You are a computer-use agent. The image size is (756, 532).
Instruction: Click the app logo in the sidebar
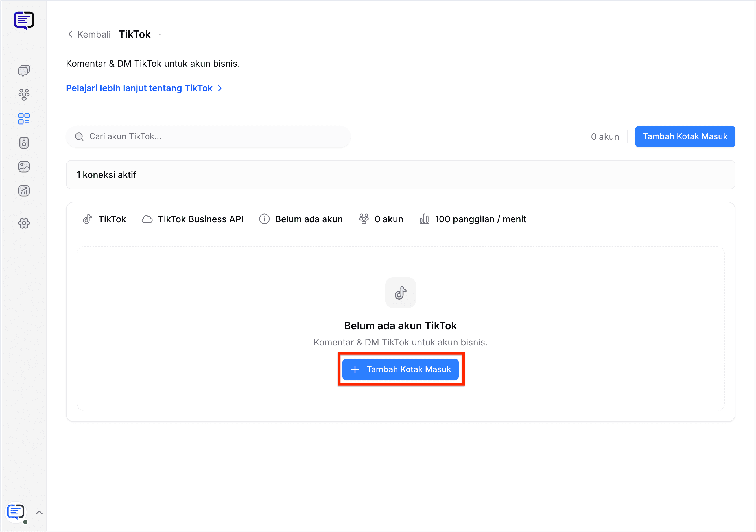coord(24,20)
